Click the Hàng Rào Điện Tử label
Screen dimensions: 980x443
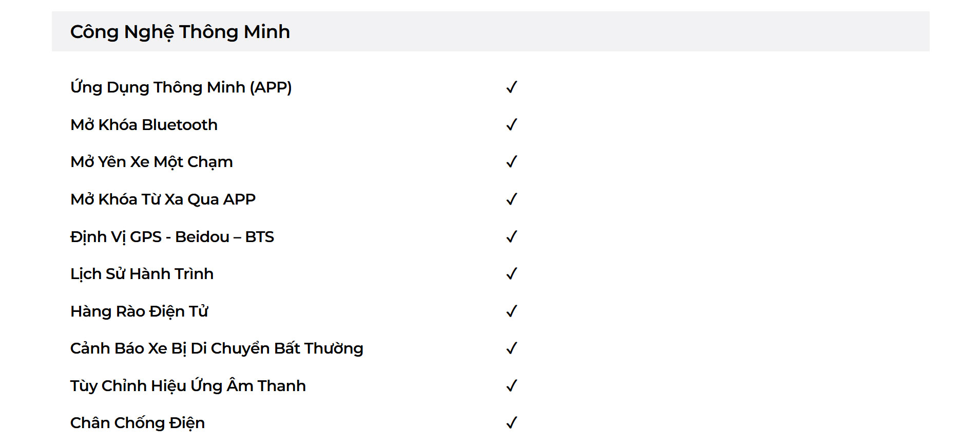point(139,311)
